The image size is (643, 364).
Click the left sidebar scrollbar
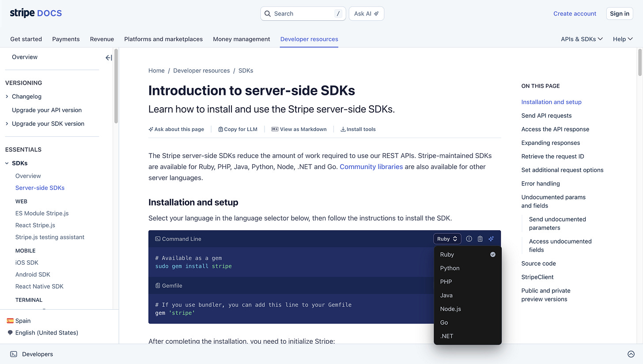click(x=116, y=86)
